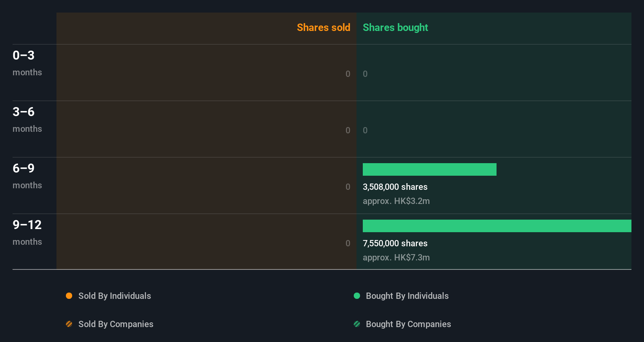
Task: Click the 6–9 months row label
Action: (27, 176)
